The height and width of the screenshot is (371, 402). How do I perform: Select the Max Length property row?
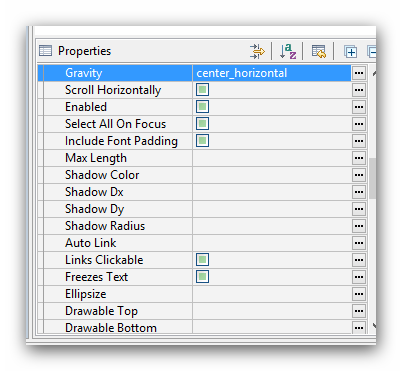point(202,158)
